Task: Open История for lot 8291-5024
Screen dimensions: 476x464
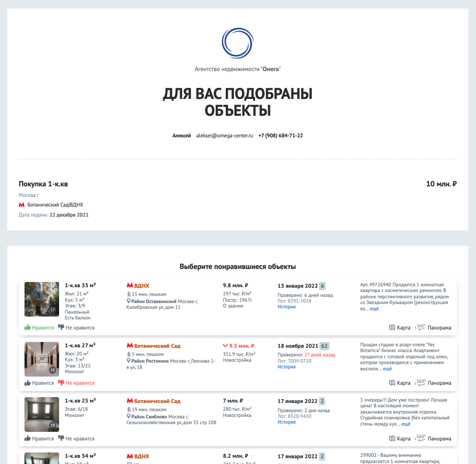Action: 286,307
